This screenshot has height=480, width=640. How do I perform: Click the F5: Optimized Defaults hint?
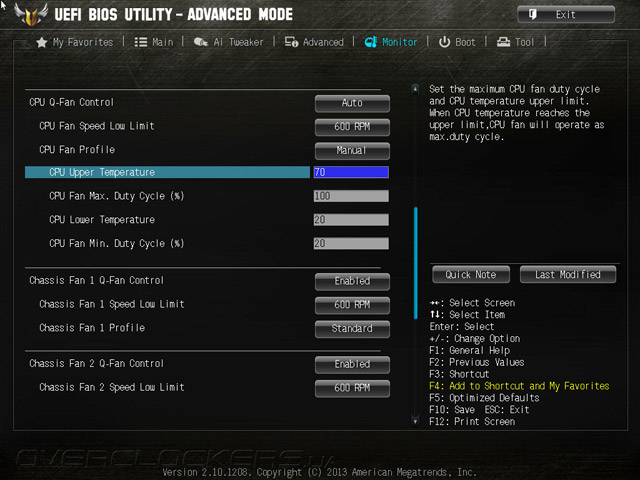[484, 398]
